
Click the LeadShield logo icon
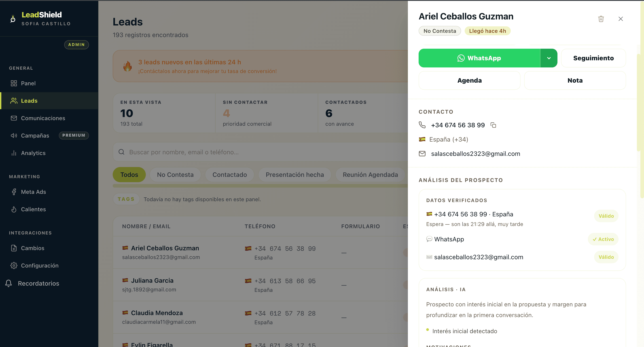click(x=13, y=19)
